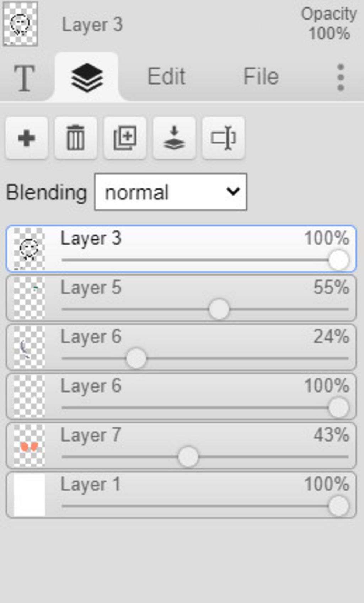Rename layer icon button
Viewport: 364px width, 603px height.
223,138
